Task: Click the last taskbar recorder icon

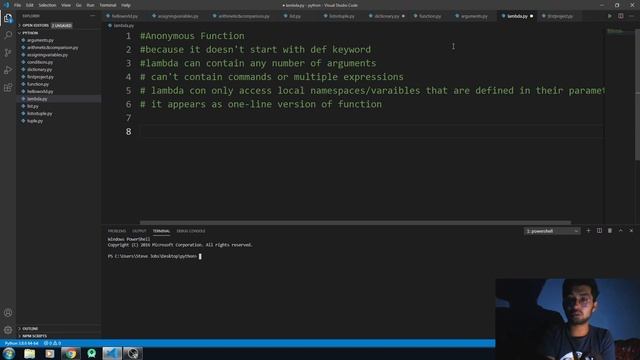Action: (133, 353)
